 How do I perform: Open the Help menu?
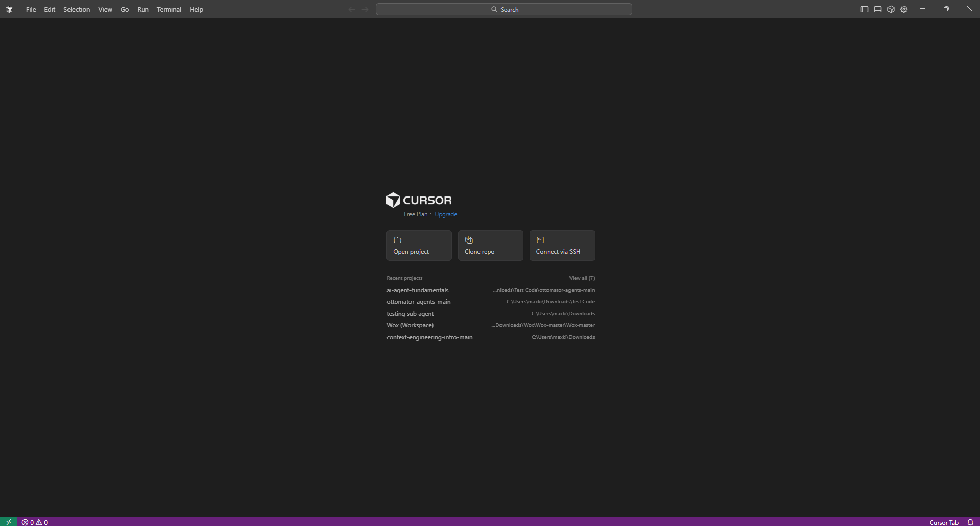(x=197, y=9)
